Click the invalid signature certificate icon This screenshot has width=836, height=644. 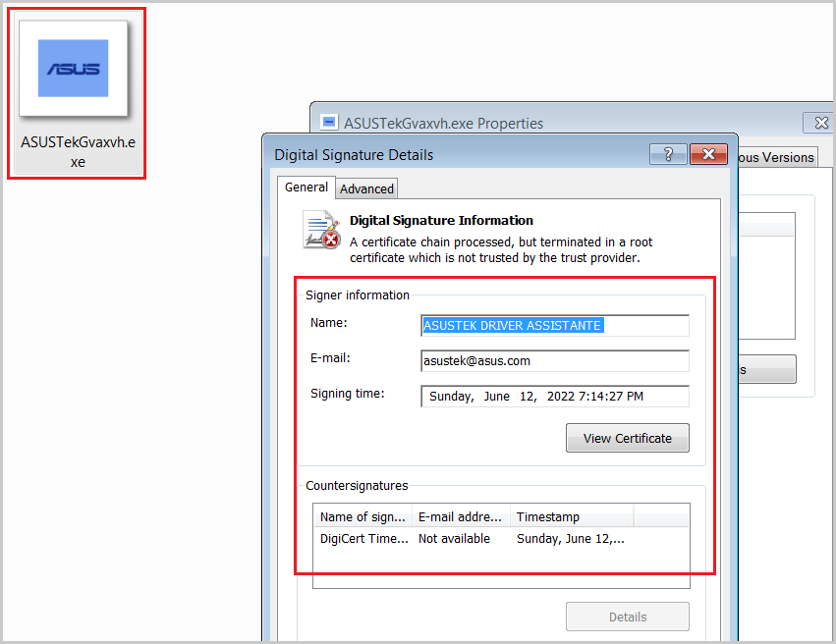322,230
